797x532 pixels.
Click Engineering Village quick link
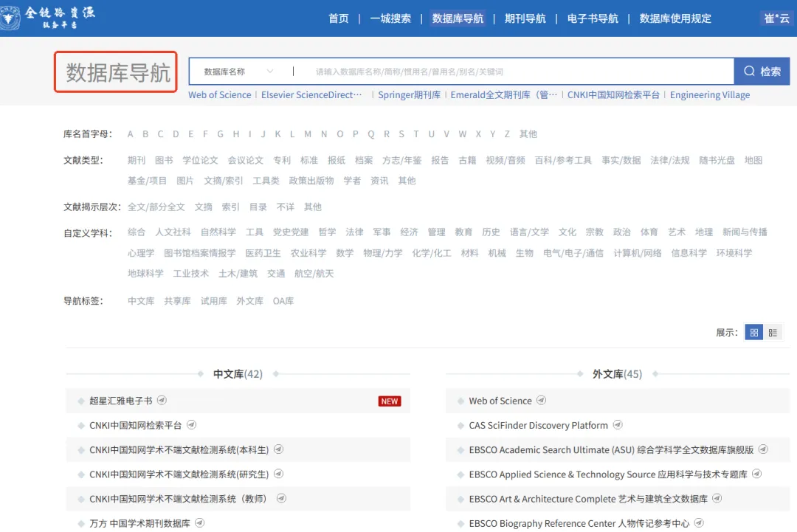(710, 95)
